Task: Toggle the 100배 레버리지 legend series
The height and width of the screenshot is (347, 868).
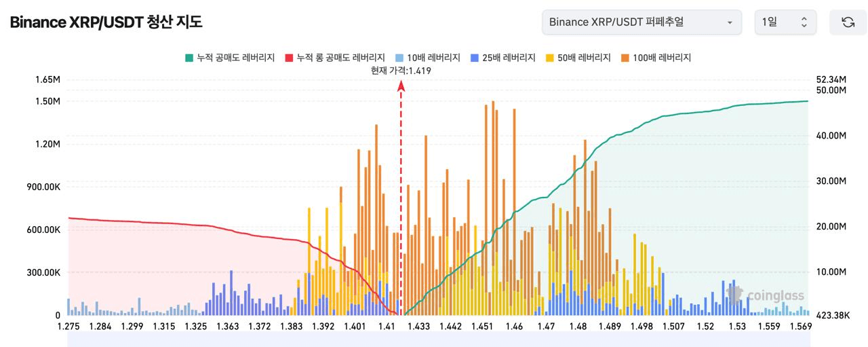Action: coord(656,58)
